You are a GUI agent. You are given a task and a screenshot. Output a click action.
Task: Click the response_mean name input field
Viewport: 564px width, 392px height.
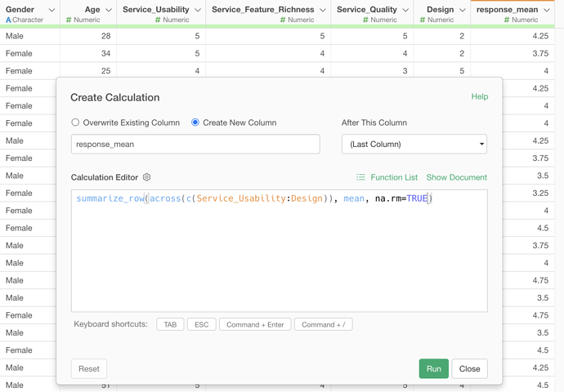195,144
